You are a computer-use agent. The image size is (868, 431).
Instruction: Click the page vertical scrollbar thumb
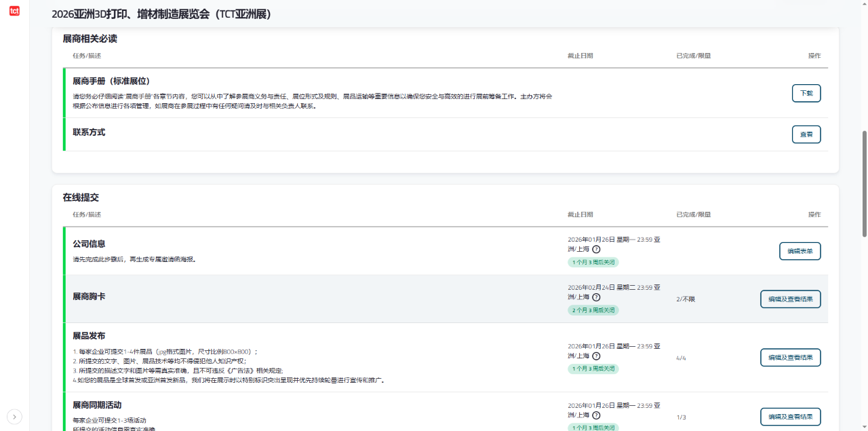pyautogui.click(x=864, y=183)
